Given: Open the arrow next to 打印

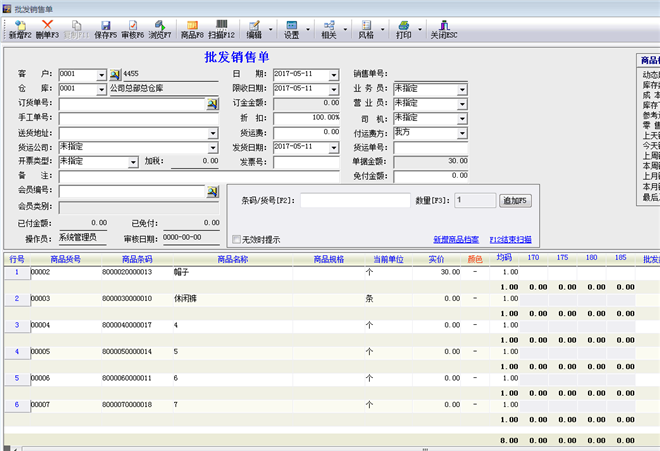Looking at the screenshot, I should (x=420, y=29).
